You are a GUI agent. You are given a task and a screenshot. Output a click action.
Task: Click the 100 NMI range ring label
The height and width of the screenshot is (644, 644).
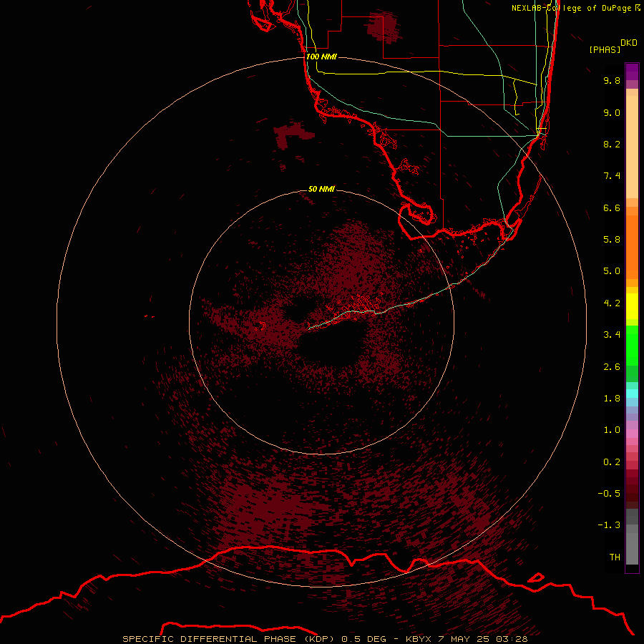coord(321,57)
